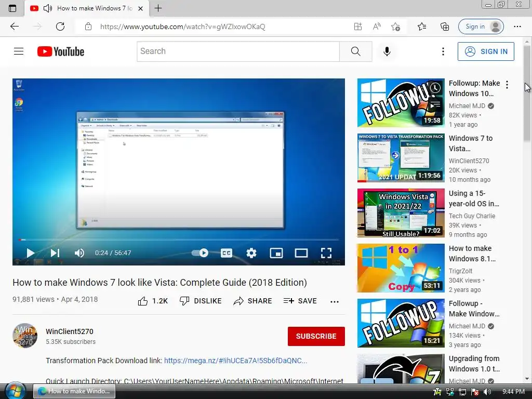Open 'Windows 7 to Vista' transformation pack thumbnail

point(401,158)
